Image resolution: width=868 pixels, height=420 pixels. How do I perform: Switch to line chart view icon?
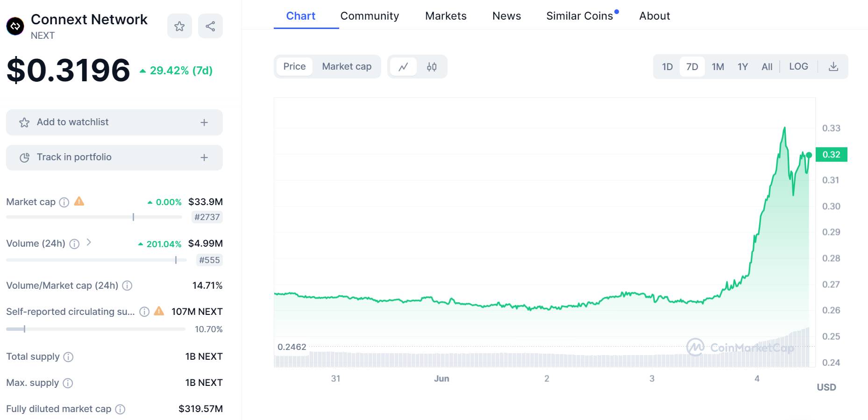tap(403, 67)
